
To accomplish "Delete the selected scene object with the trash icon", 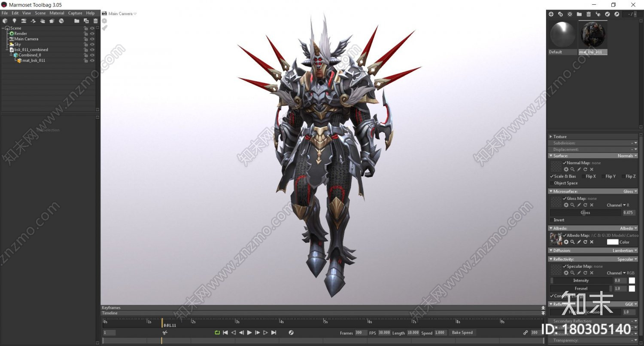I will pyautogui.click(x=95, y=21).
